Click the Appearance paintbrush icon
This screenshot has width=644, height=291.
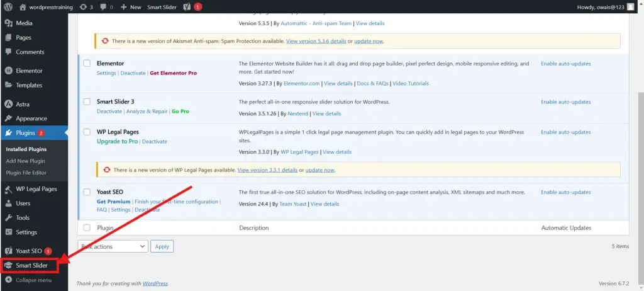9,118
